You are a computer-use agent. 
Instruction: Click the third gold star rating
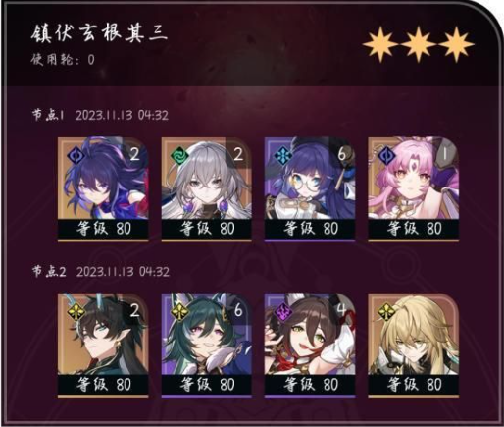pos(456,45)
